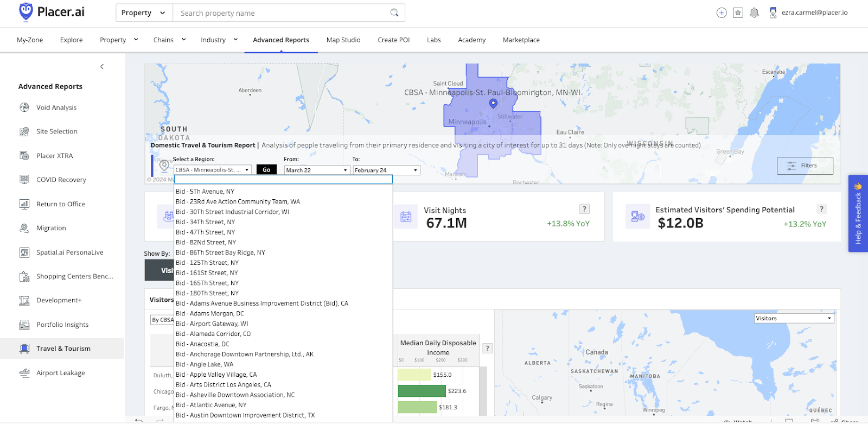Open the Visitors map metric dropdown
Viewport: 868px width, 424px height.
click(794, 319)
